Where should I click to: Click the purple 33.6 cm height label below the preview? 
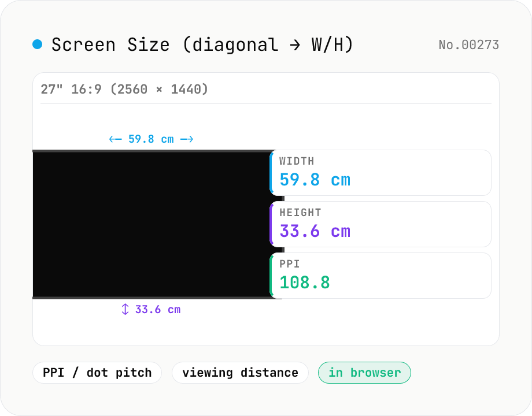click(x=152, y=310)
